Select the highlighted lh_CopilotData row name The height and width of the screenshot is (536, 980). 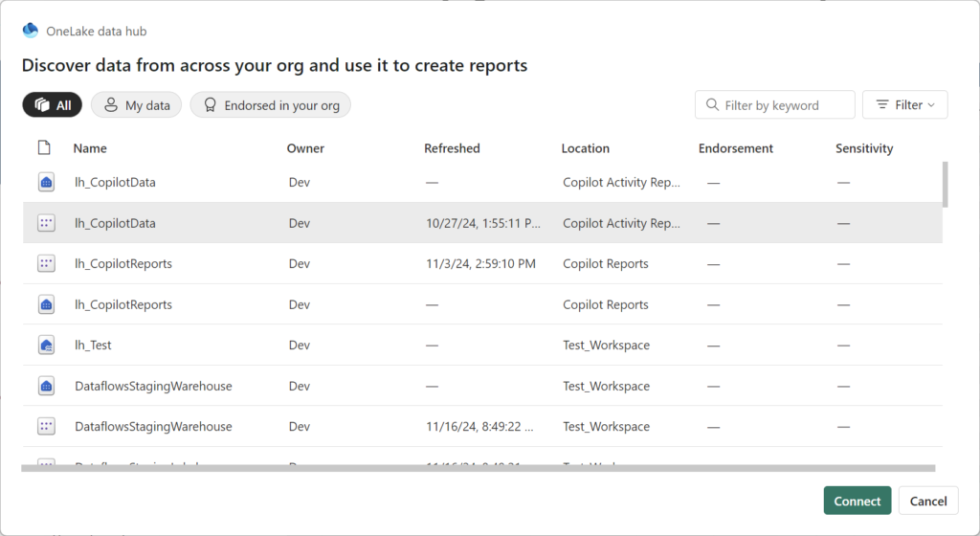point(115,223)
